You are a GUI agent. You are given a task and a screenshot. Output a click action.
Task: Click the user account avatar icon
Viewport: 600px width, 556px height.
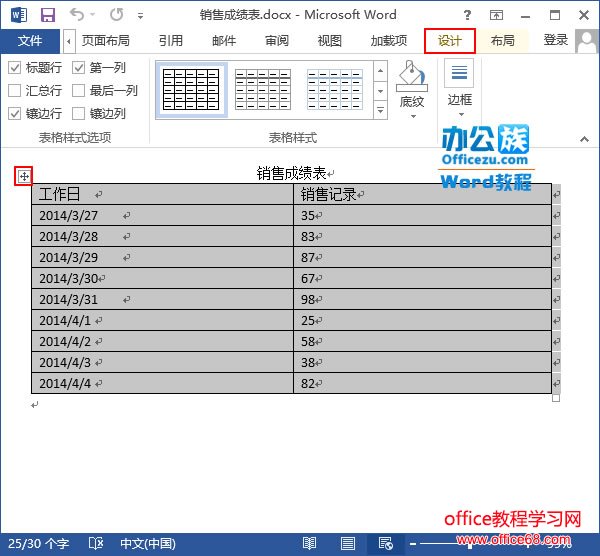tap(586, 41)
